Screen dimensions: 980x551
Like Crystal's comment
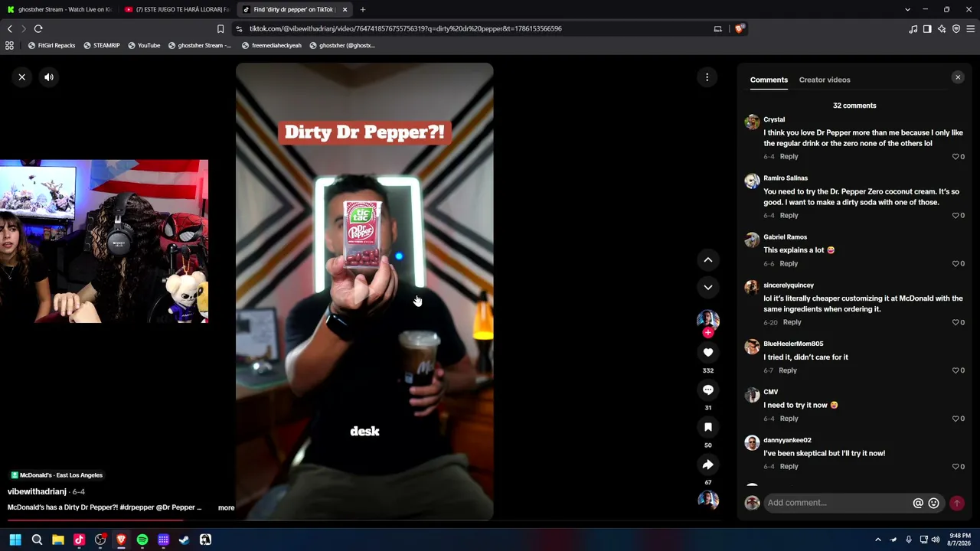(x=956, y=157)
